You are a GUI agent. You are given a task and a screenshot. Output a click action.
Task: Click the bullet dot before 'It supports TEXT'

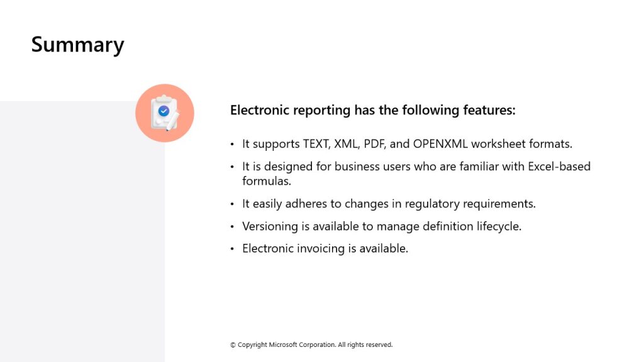pos(232,145)
